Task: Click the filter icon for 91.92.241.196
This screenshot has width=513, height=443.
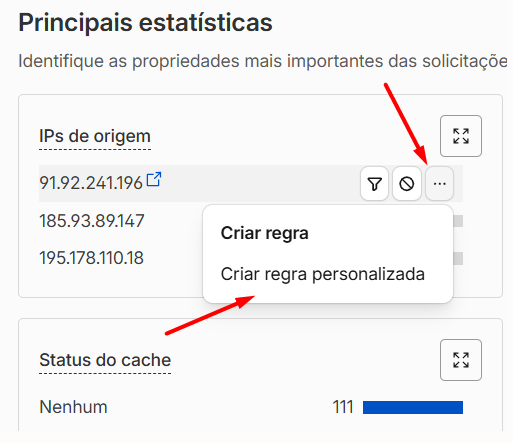Action: 374,184
